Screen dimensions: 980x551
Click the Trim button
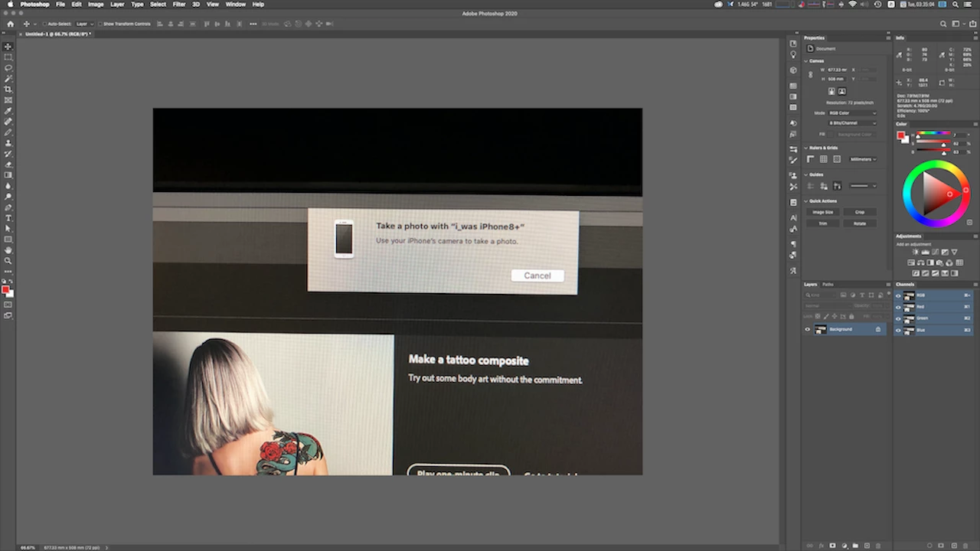[x=823, y=223]
